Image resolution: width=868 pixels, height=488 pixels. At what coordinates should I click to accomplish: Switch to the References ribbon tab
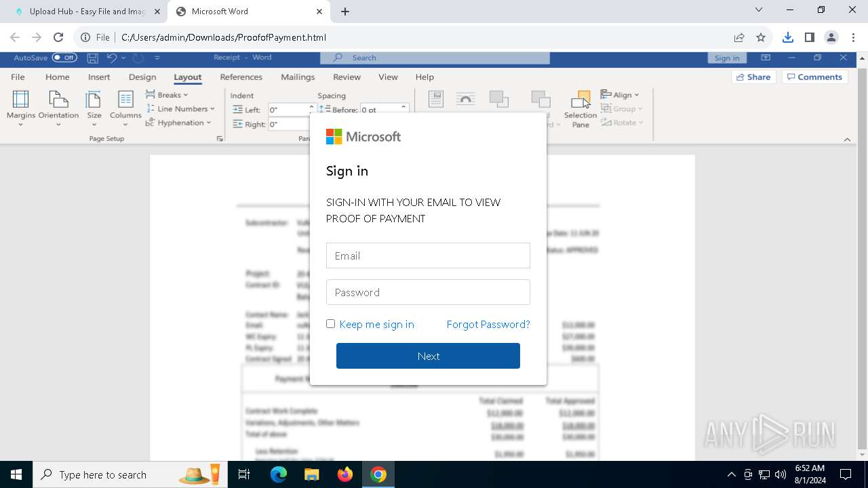click(241, 77)
